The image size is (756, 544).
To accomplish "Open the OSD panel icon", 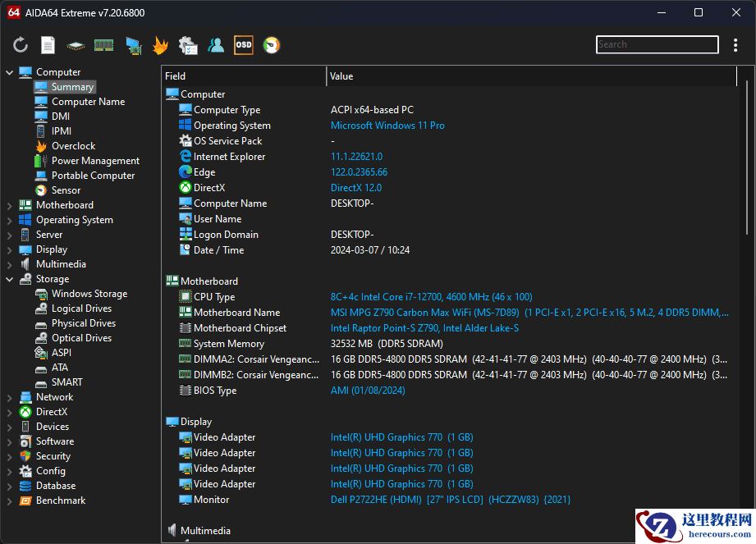I will pos(244,45).
